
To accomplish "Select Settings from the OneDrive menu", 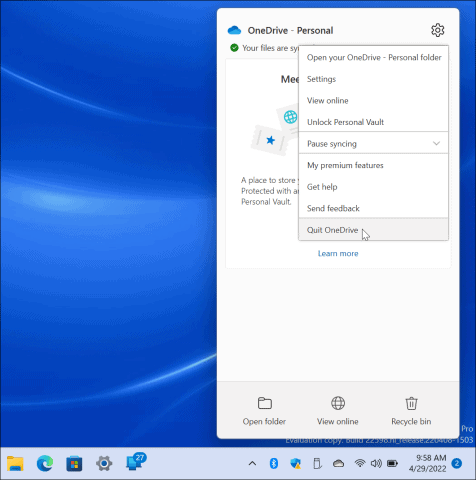I will [374, 79].
